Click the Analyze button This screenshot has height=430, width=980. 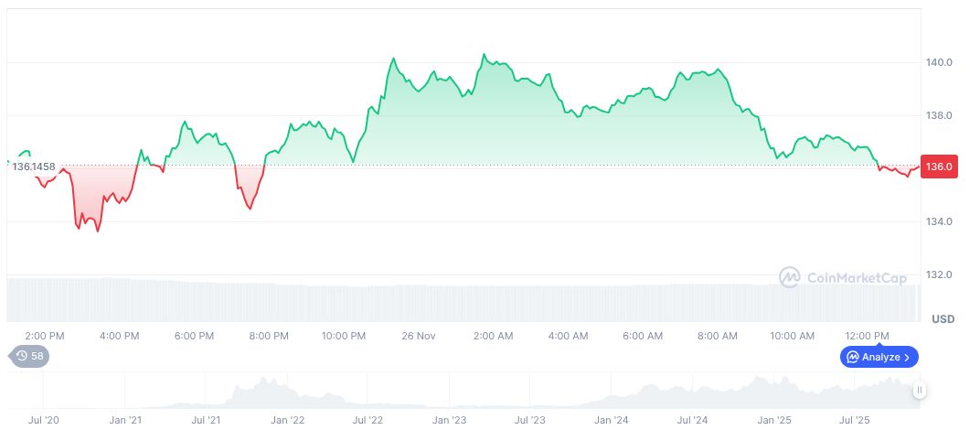tap(878, 357)
